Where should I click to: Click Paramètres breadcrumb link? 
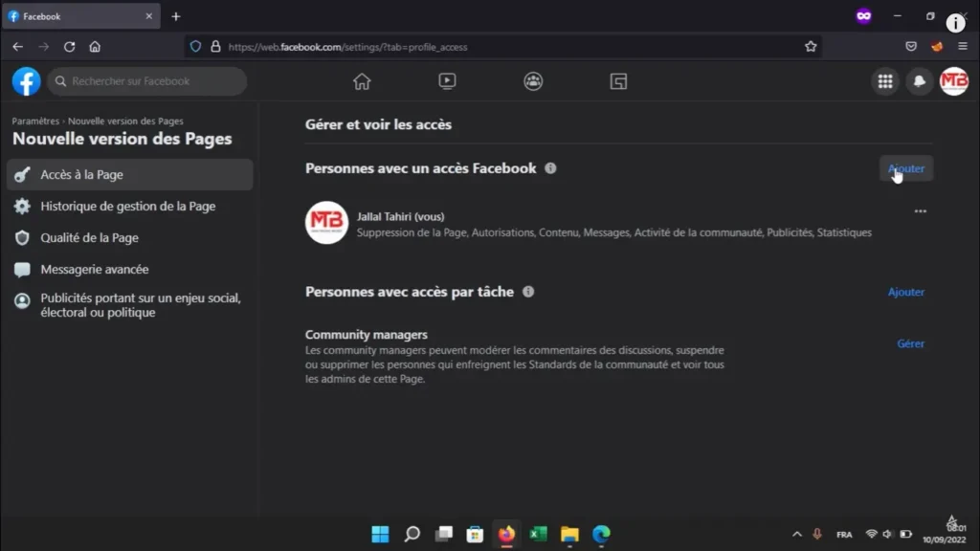(35, 121)
